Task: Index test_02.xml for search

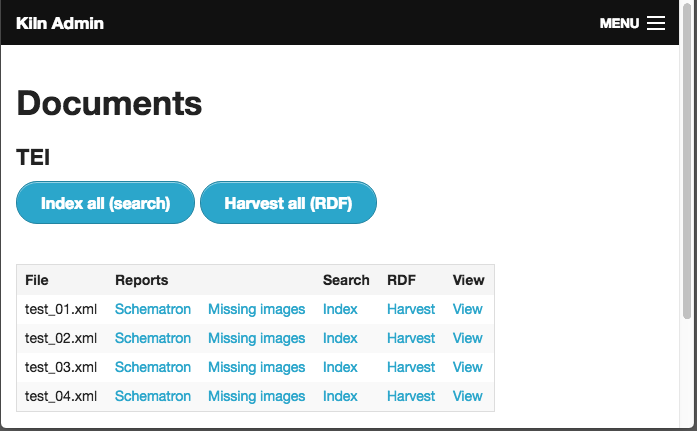Action: click(340, 338)
